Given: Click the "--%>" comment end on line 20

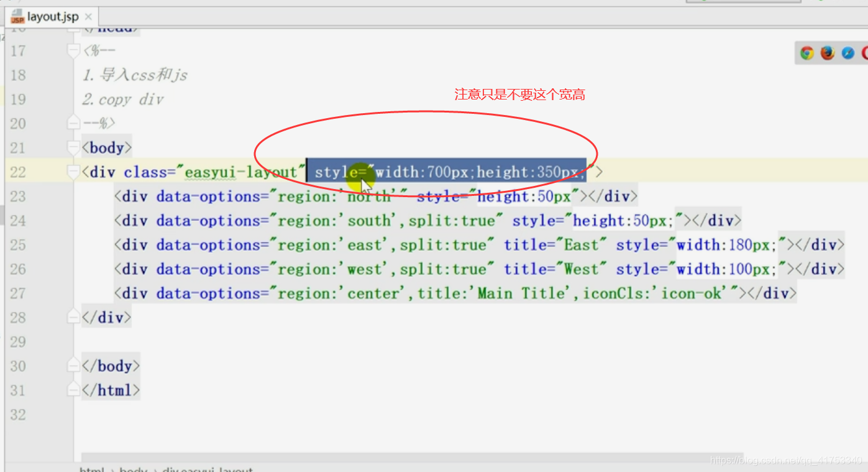Looking at the screenshot, I should tap(99, 123).
